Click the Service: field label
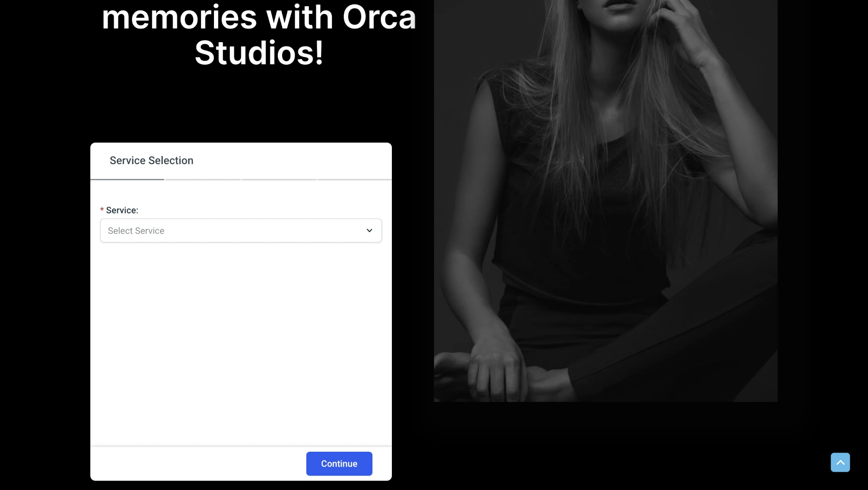Image resolution: width=868 pixels, height=490 pixels. click(122, 210)
